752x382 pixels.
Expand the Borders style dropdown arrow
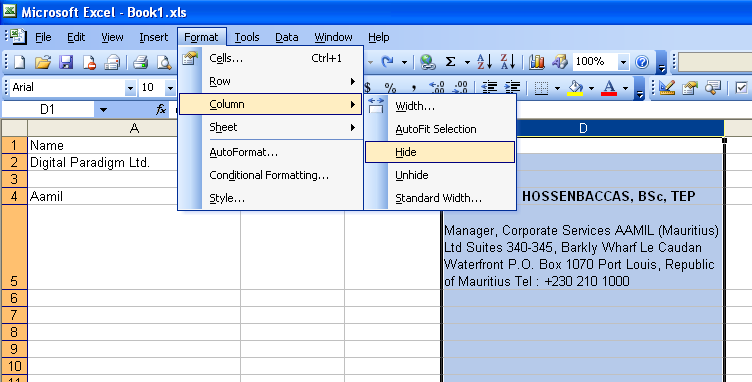557,88
